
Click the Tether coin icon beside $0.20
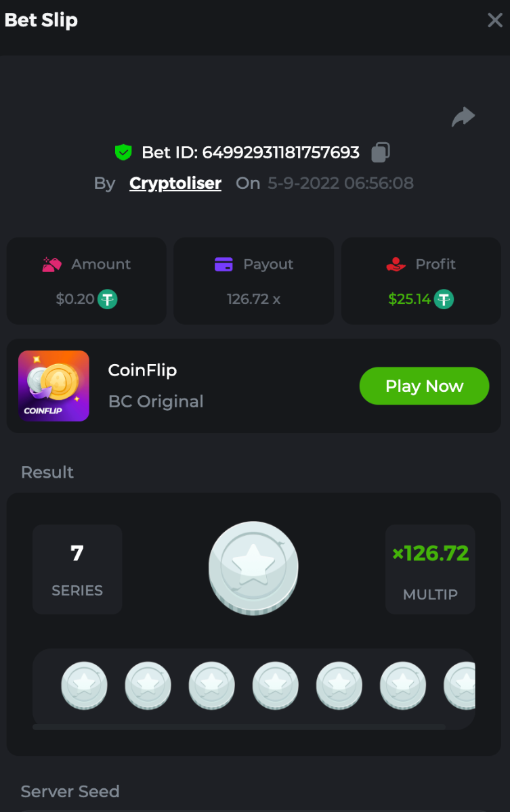[x=108, y=299]
